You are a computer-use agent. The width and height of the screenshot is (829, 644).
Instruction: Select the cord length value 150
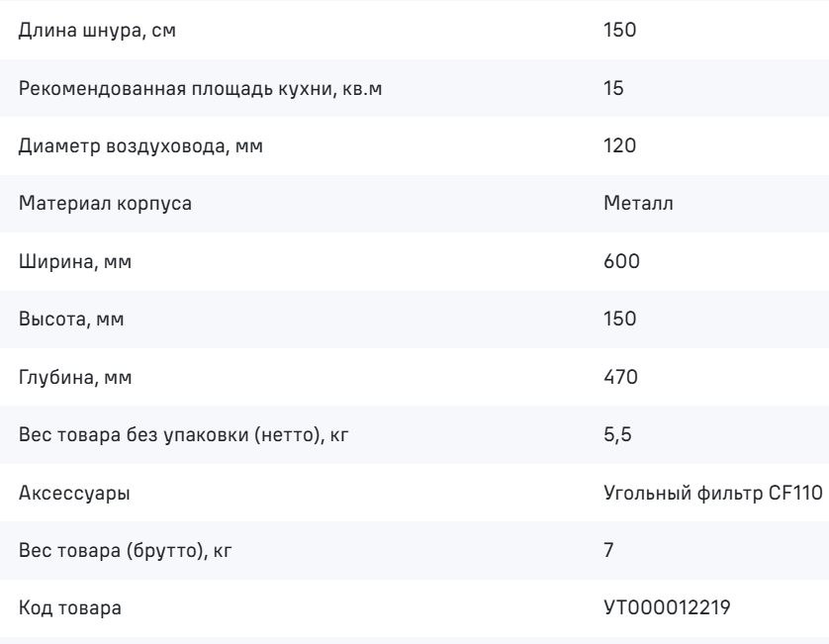[x=619, y=30]
